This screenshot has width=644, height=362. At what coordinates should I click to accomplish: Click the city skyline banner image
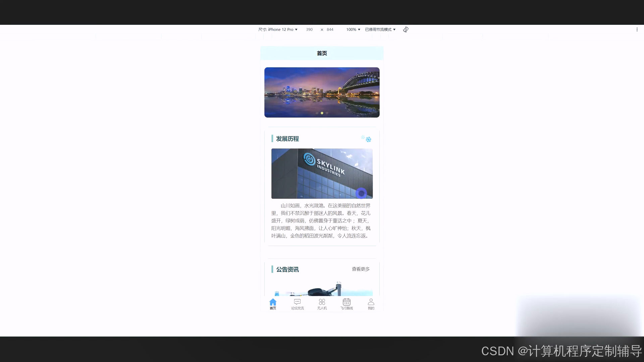point(322,90)
